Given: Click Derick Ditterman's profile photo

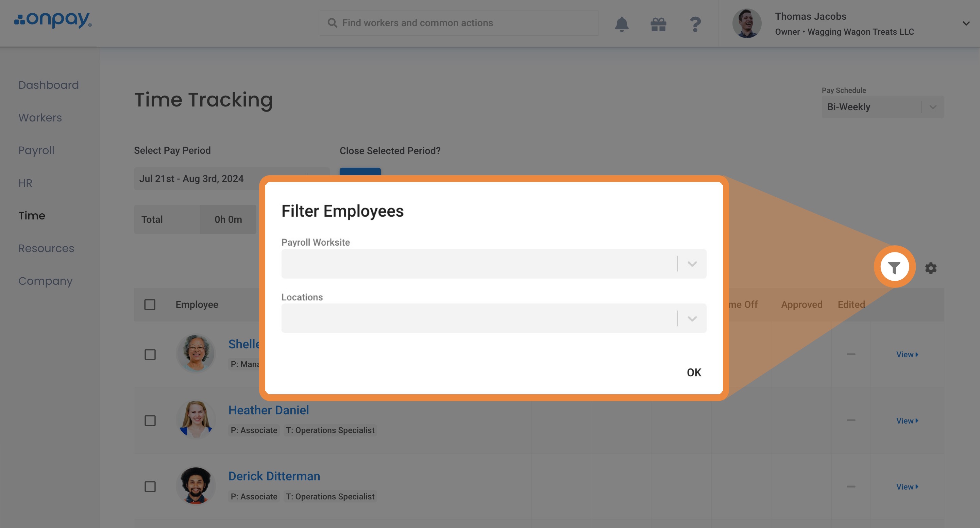Looking at the screenshot, I should [x=196, y=485].
